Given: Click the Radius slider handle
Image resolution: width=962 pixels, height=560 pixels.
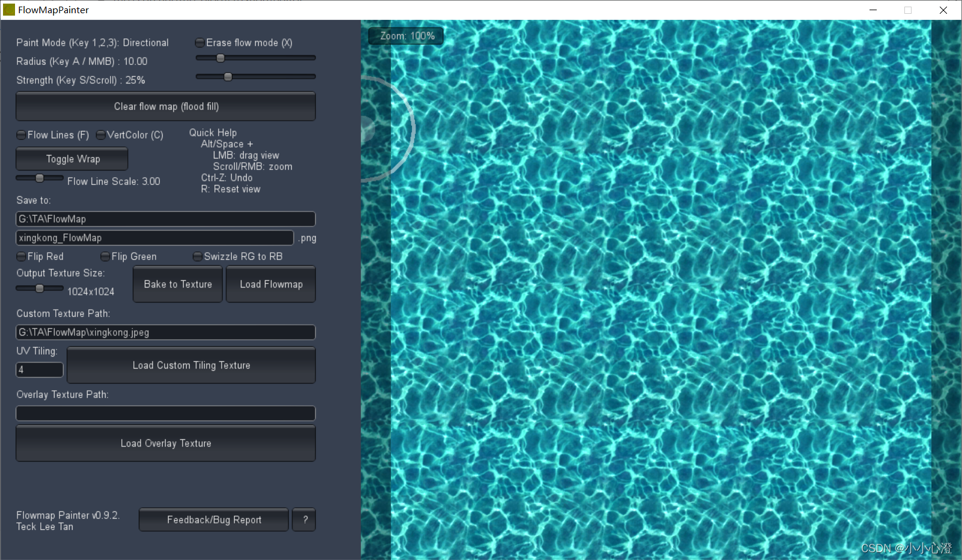Looking at the screenshot, I should coord(220,58).
